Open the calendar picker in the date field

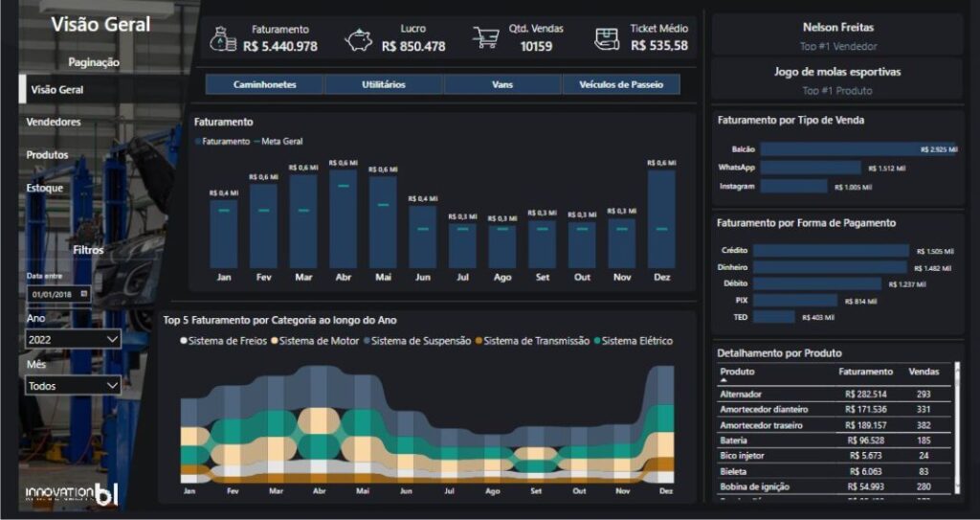pos(84,293)
